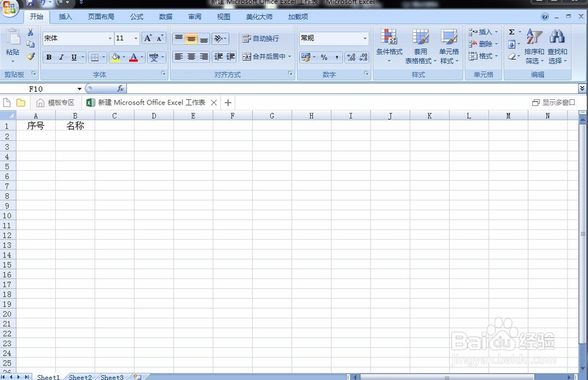The height and width of the screenshot is (380, 588).
Task: Switch to the Data (数据) tab
Action: [x=165, y=17]
